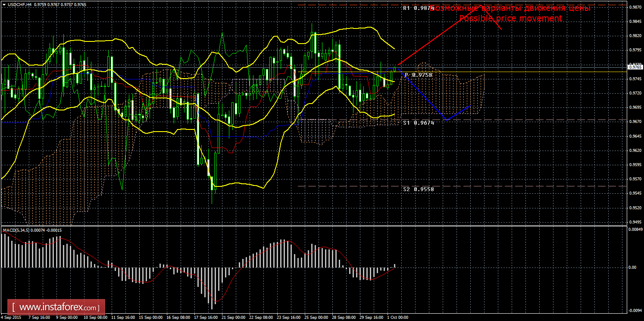Click the current price tag 0.9765
The image size is (644, 321).
click(635, 67)
